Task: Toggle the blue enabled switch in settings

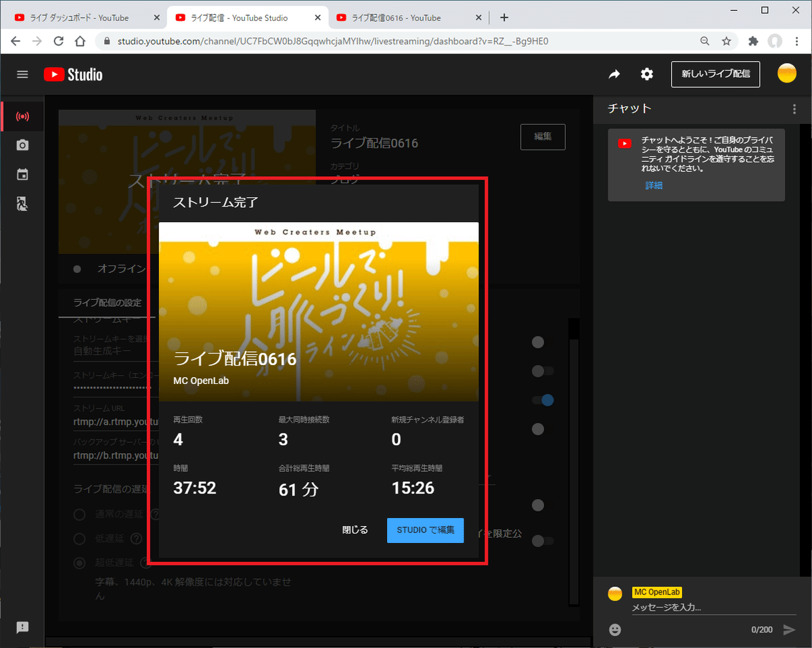Action: [x=543, y=400]
